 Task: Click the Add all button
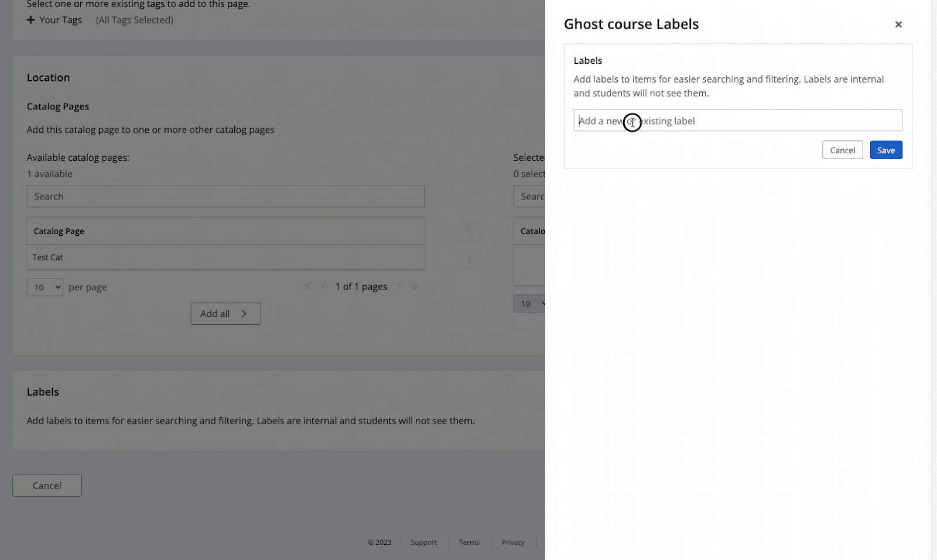click(x=225, y=314)
